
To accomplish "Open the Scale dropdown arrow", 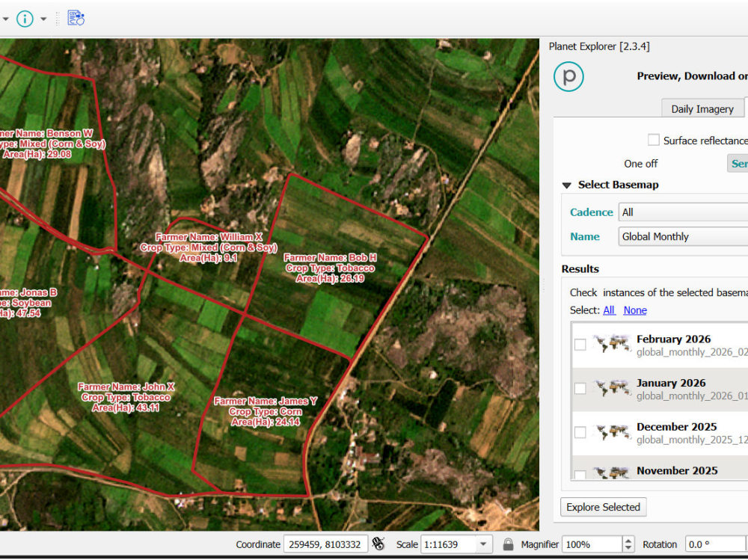I will point(483,544).
